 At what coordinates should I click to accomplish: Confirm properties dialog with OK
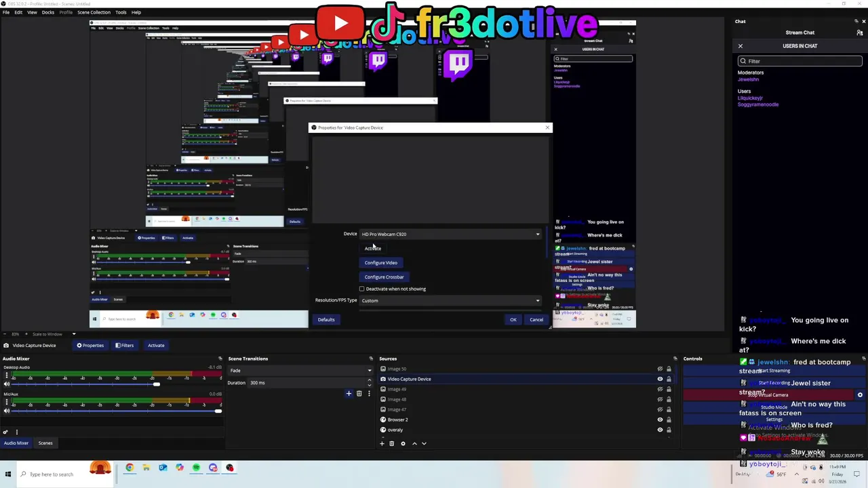[513, 320]
